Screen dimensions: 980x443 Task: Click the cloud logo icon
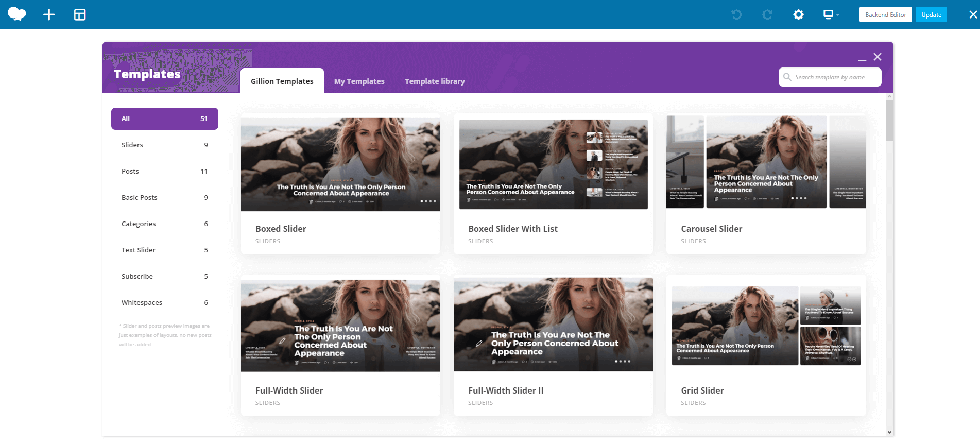click(17, 14)
